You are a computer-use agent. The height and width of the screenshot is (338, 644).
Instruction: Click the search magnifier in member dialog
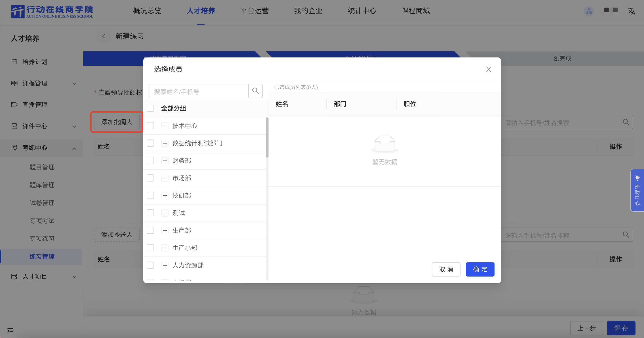click(255, 91)
